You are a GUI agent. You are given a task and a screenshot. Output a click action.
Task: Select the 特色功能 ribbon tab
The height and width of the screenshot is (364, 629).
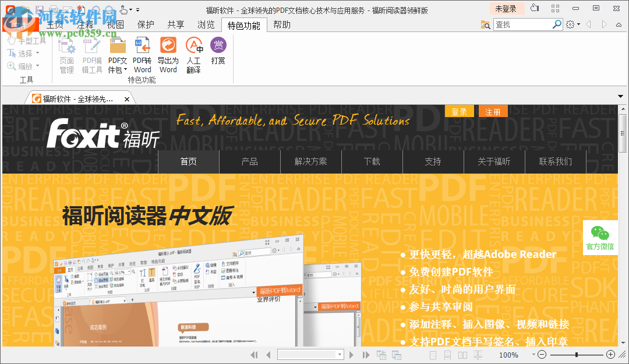[244, 25]
